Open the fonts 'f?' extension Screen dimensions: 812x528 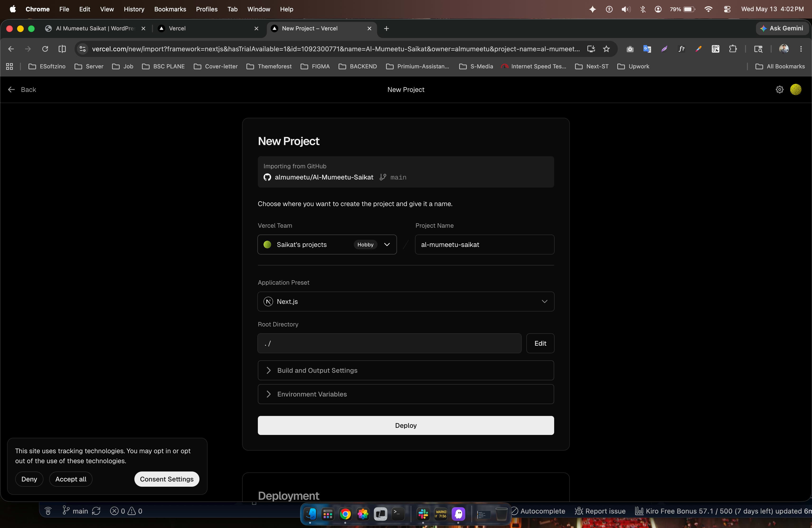pos(681,49)
